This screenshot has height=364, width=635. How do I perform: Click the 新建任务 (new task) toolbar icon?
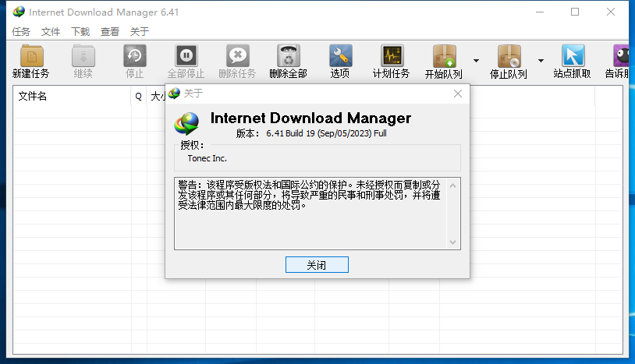[x=31, y=56]
